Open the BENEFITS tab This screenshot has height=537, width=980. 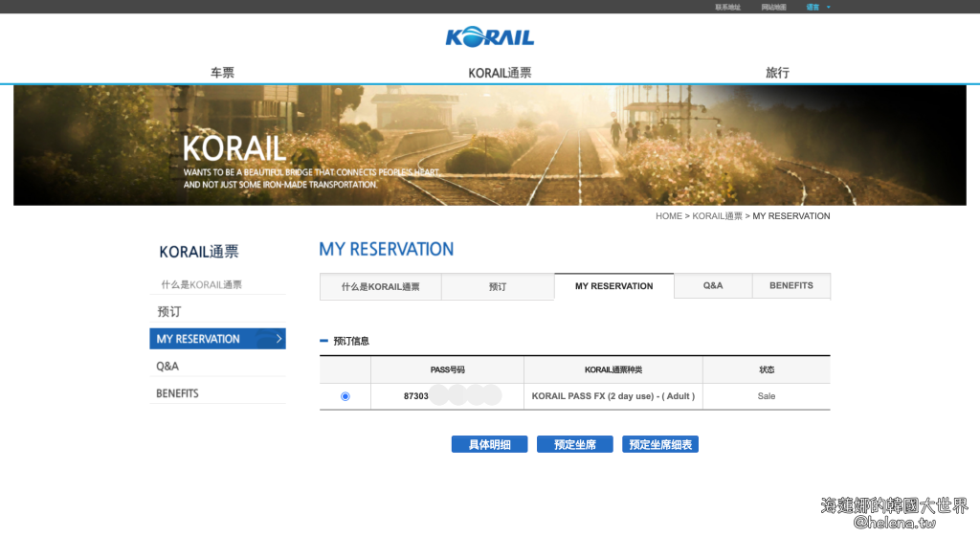tap(791, 285)
